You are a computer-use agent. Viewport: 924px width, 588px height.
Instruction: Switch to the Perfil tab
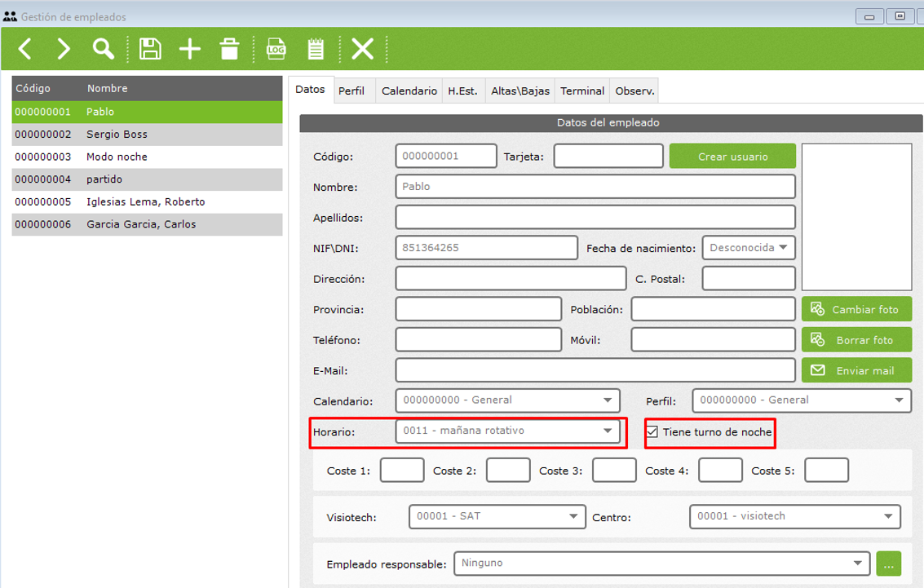click(x=351, y=91)
